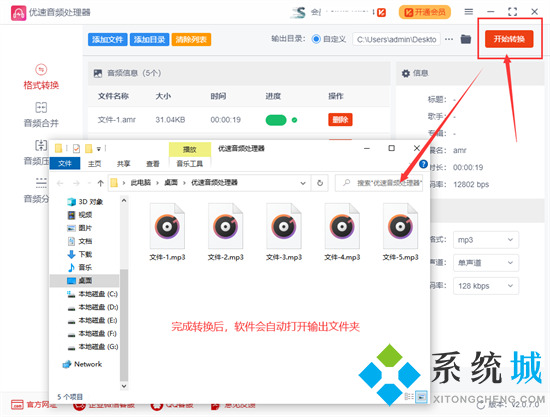
Task: Refresh the Explorer folder
Action: (x=320, y=183)
